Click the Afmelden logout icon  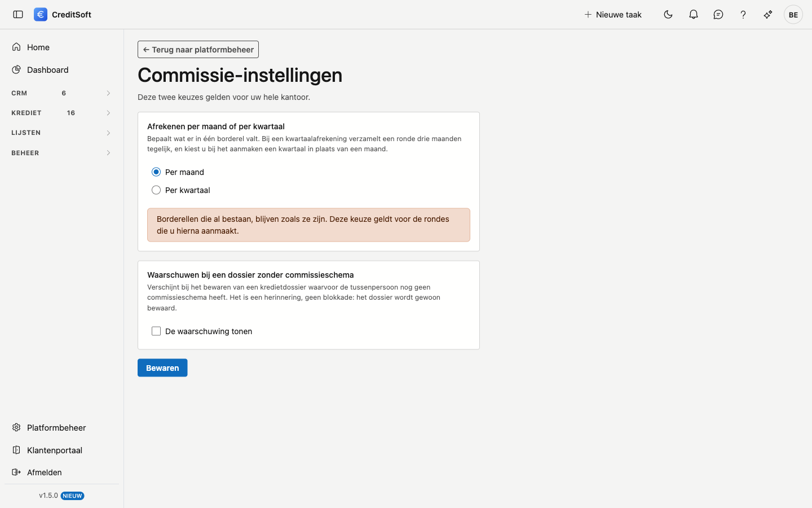[16, 472]
